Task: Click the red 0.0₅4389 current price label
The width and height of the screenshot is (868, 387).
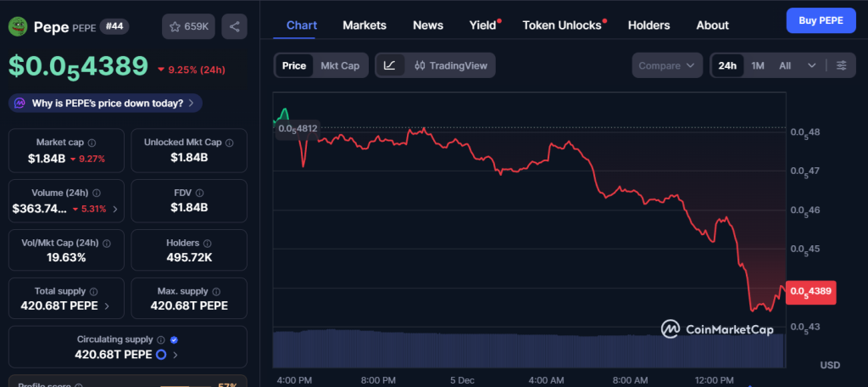Action: [810, 291]
